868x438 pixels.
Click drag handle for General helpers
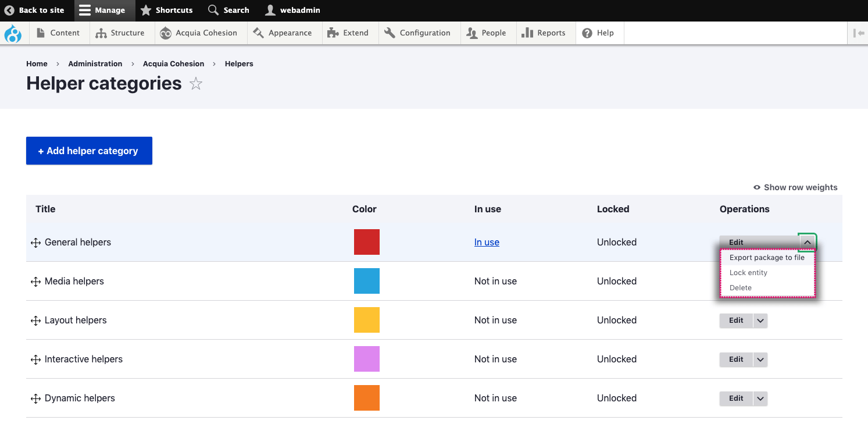click(x=35, y=243)
